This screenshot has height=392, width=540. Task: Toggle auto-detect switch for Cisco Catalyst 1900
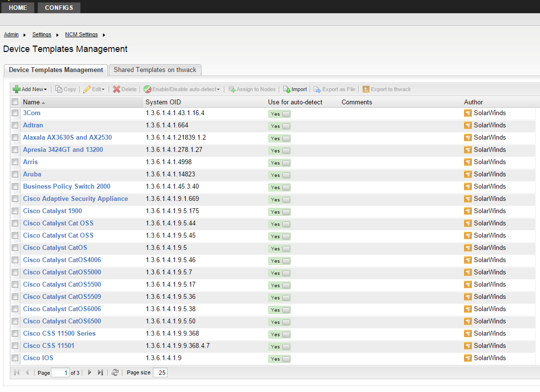point(280,212)
